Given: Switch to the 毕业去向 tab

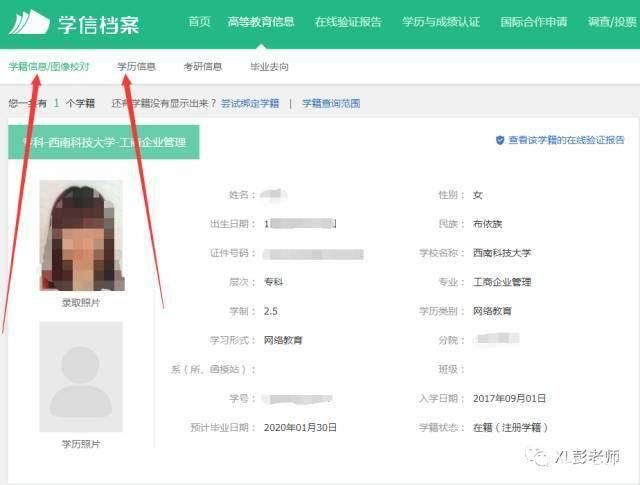Looking at the screenshot, I should [269, 67].
